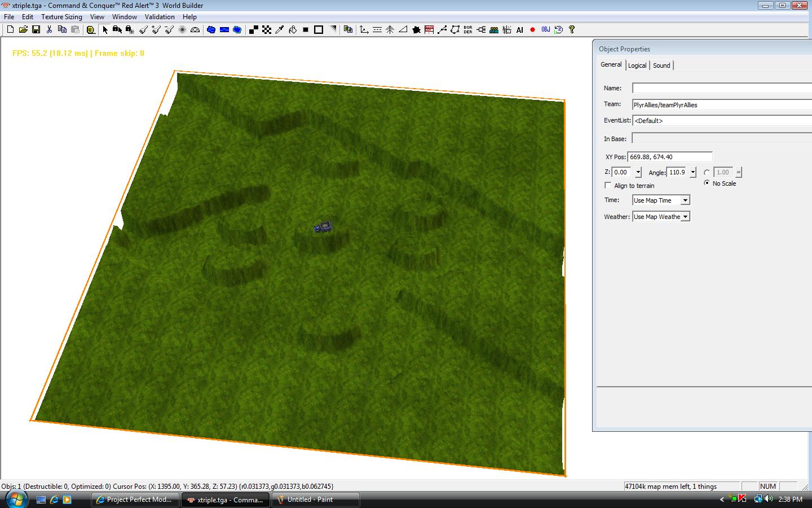Select the single tile texture tool icon

point(254,29)
